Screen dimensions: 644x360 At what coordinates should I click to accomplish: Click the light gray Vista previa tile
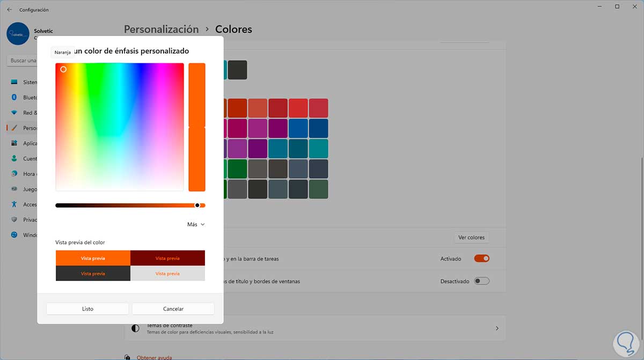(167, 273)
